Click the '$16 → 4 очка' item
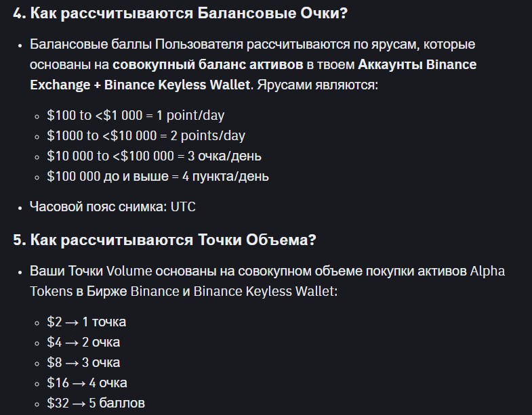The image size is (532, 415). 87,383
